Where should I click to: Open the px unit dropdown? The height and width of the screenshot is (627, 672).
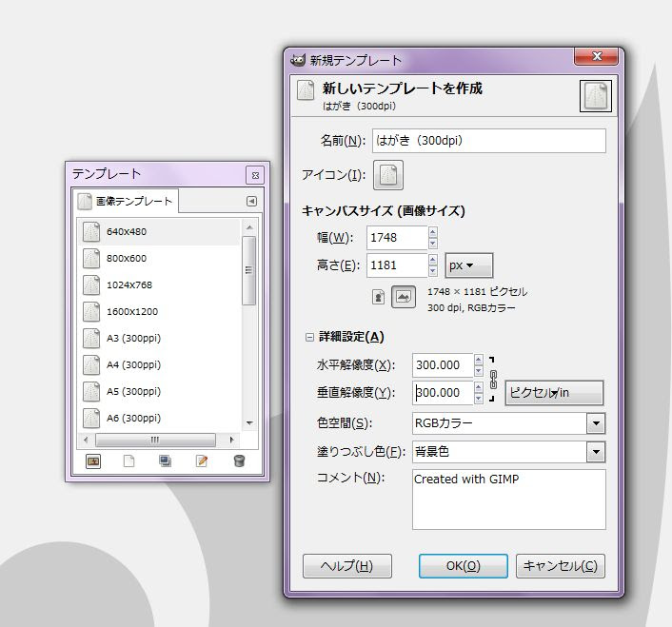pyautogui.click(x=469, y=265)
